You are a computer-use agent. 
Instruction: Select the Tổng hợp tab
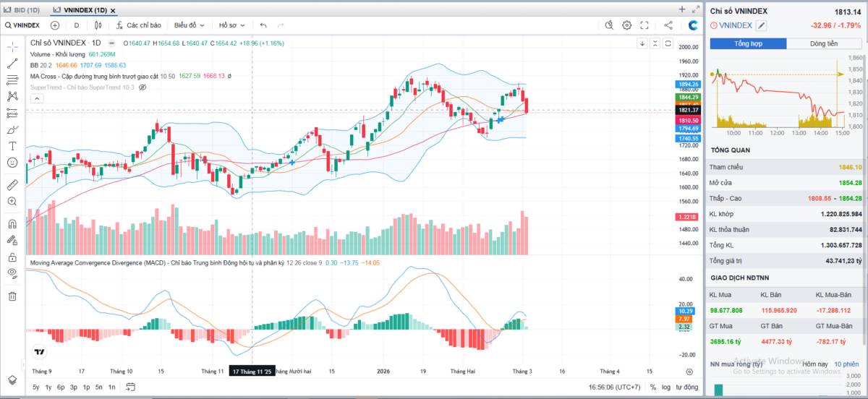coord(749,43)
